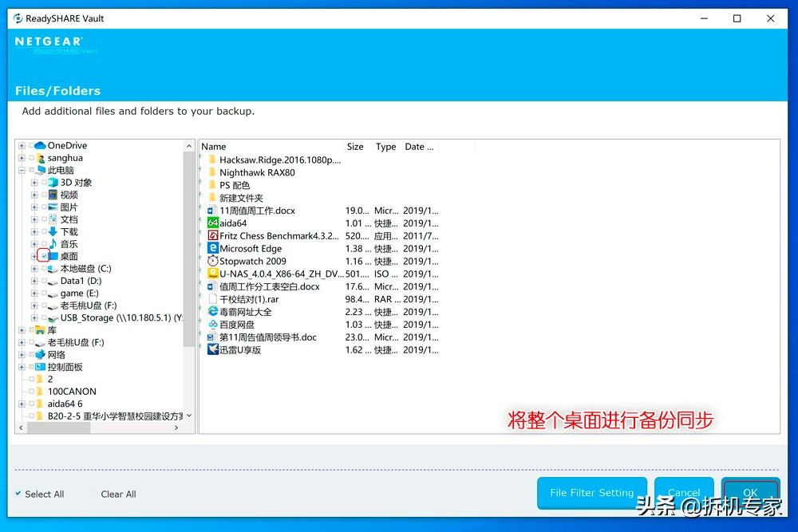Expand the 桌面 tree node
Image resolution: width=798 pixels, height=532 pixels.
pyautogui.click(x=34, y=256)
